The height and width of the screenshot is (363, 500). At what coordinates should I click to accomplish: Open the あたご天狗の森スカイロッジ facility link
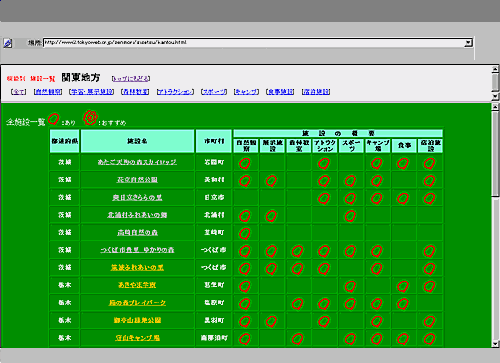(x=137, y=162)
